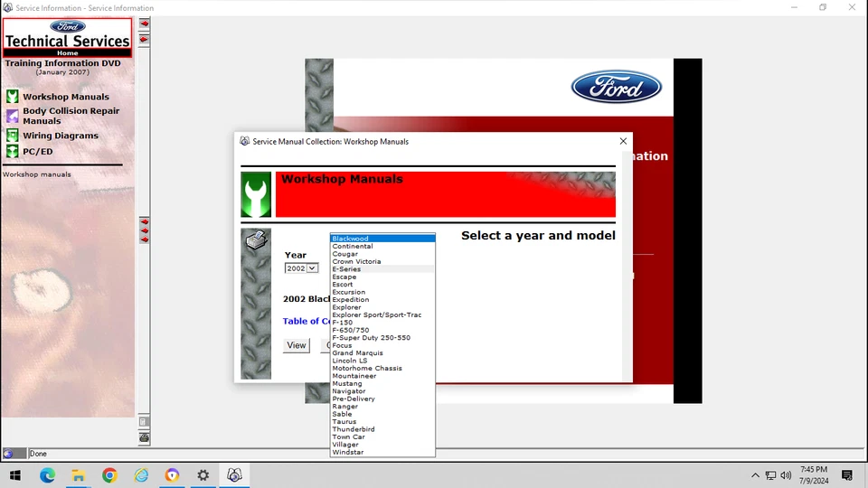Show hidden system tray icons
This screenshot has width=868, height=488.
755,475
